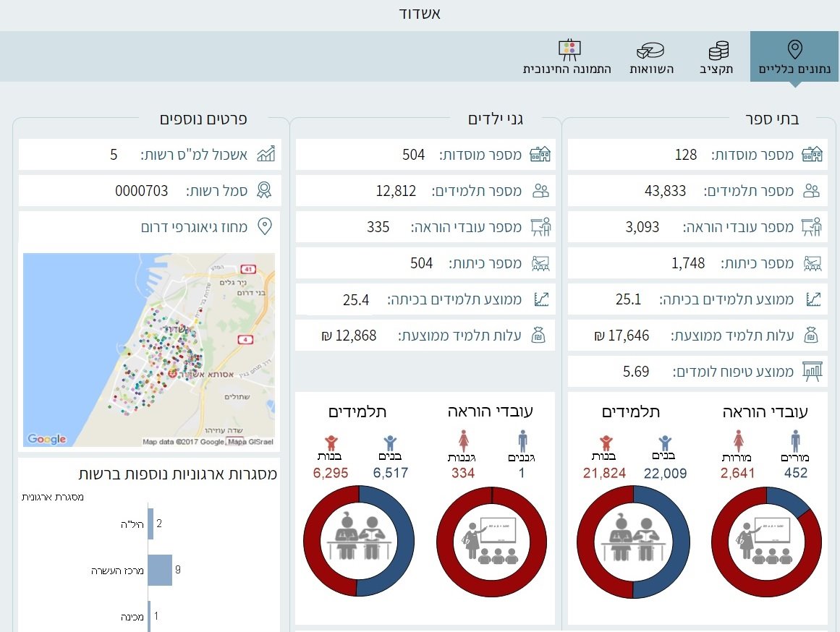Switch to the תקציב tab
This screenshot has height=632, width=840.
click(x=717, y=58)
